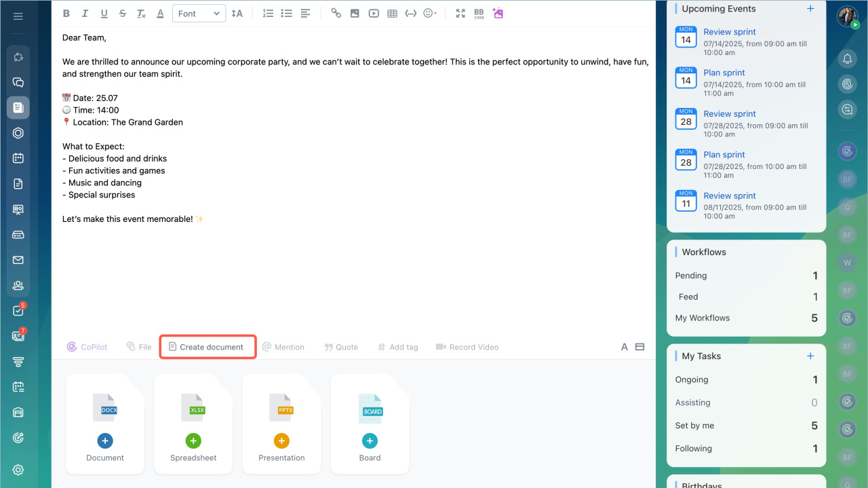Screen dimensions: 868x488
Task: Toggle bold text formatting
Action: [x=66, y=14]
